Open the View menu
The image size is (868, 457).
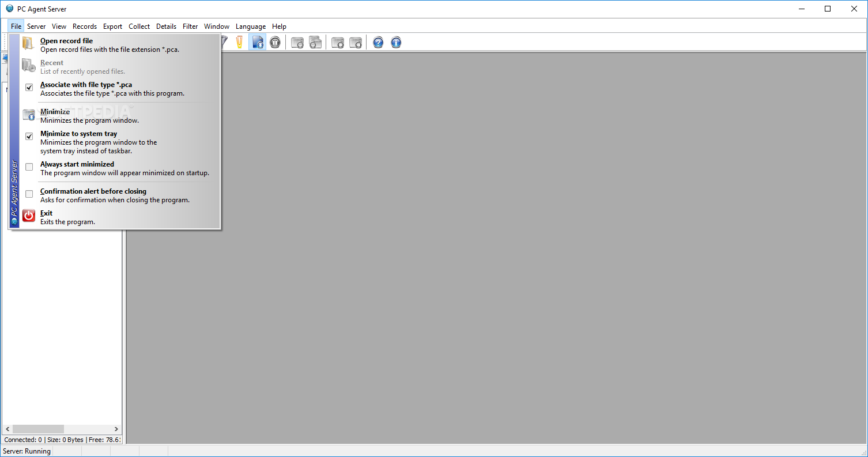click(59, 26)
